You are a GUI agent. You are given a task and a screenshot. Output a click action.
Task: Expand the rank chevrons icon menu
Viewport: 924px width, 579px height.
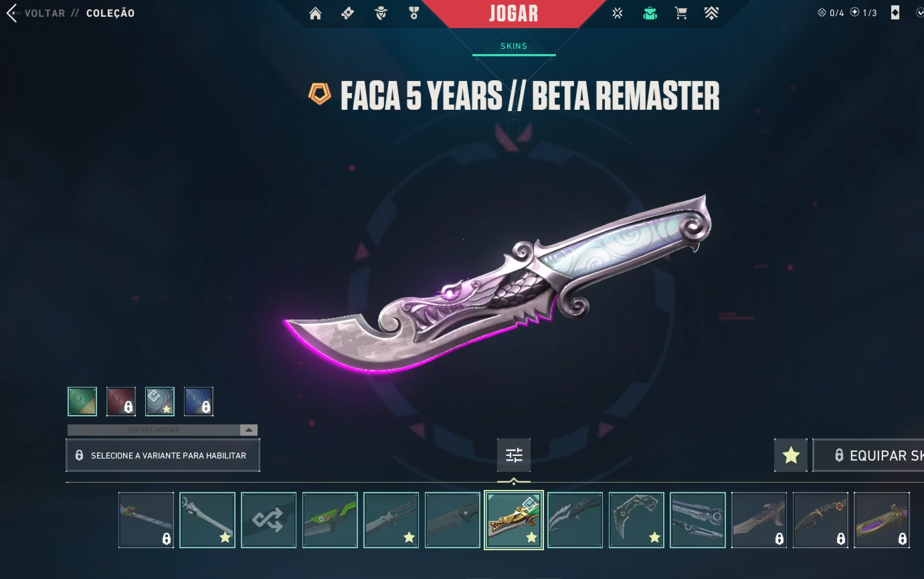click(711, 13)
